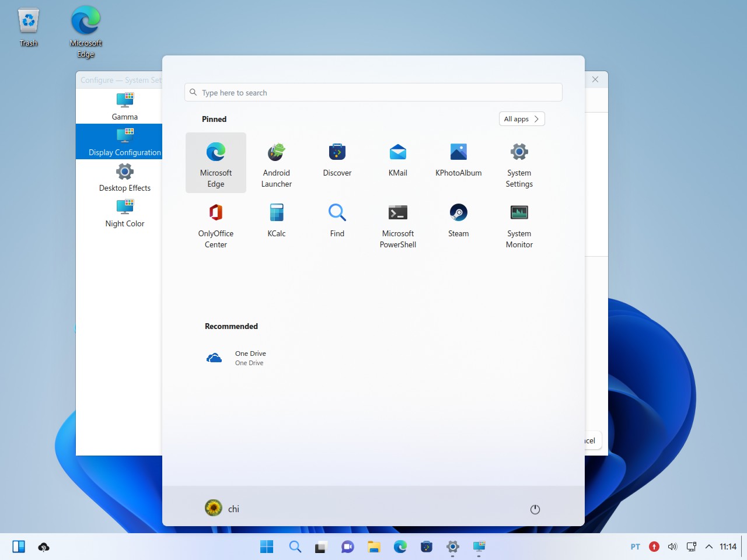Open System Monitor pinned app
Image resolution: width=747 pixels, height=560 pixels.
(519, 223)
